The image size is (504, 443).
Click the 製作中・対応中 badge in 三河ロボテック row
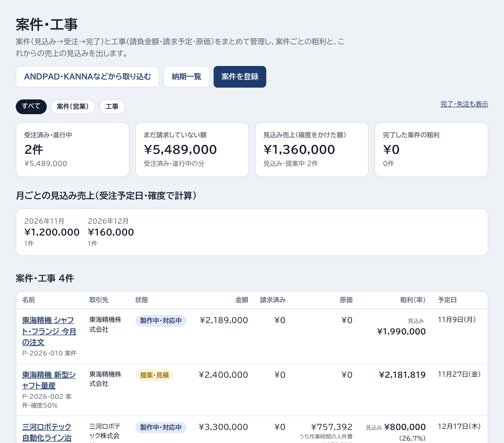[x=161, y=427]
